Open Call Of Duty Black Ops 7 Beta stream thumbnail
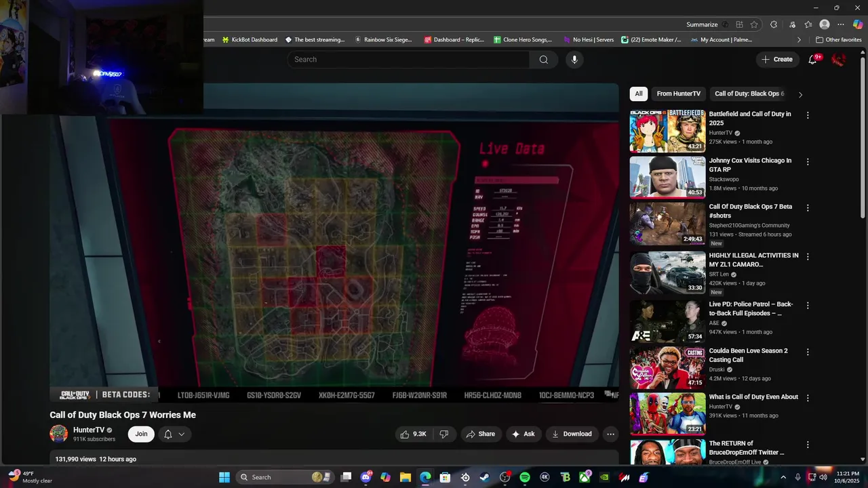This screenshot has width=868, height=488. click(667, 224)
